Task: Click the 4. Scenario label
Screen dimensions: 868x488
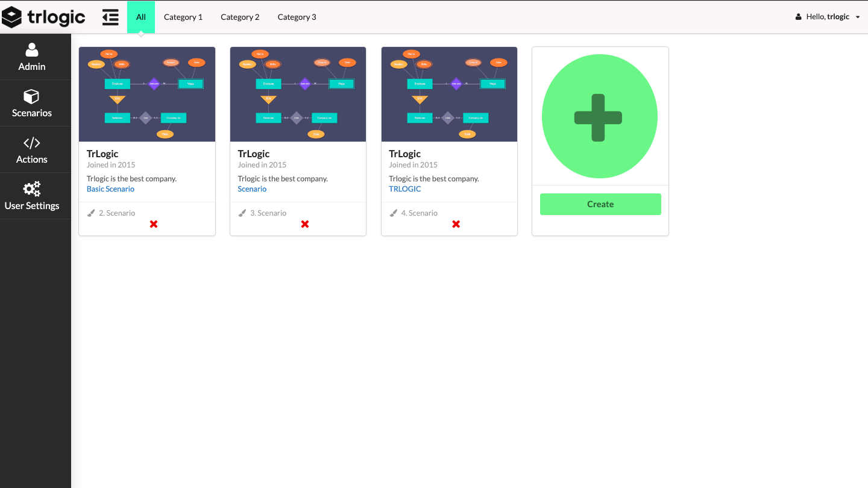Action: click(420, 213)
